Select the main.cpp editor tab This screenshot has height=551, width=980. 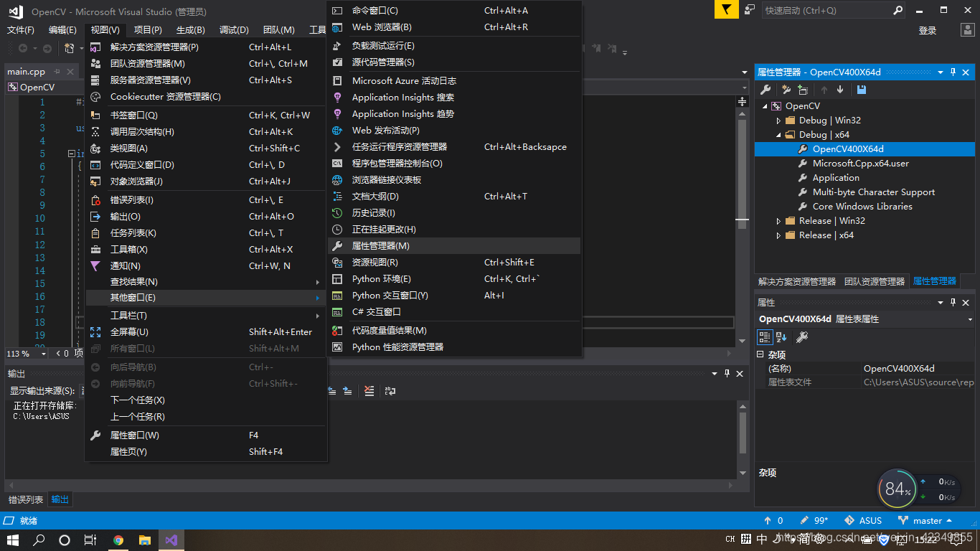click(27, 72)
